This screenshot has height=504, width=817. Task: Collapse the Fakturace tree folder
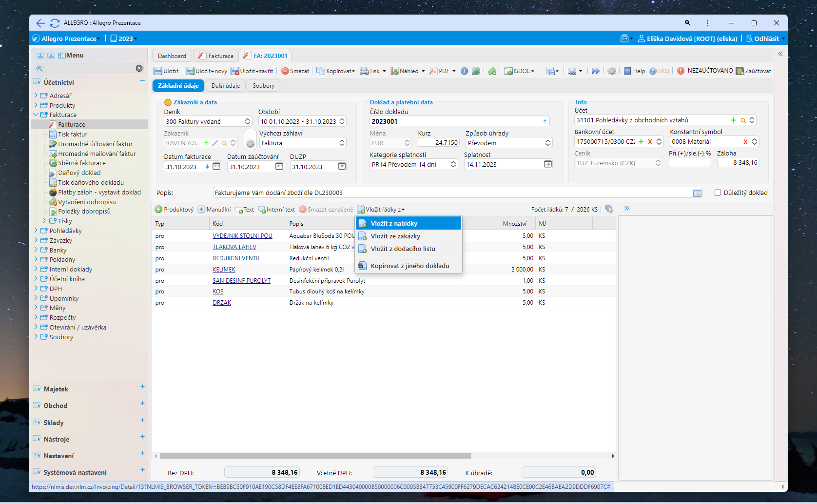click(36, 115)
